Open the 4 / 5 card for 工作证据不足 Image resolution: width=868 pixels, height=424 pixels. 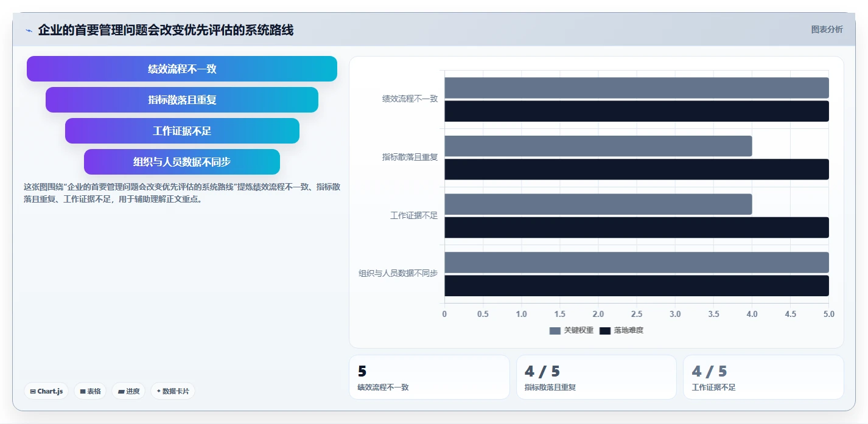(763, 377)
